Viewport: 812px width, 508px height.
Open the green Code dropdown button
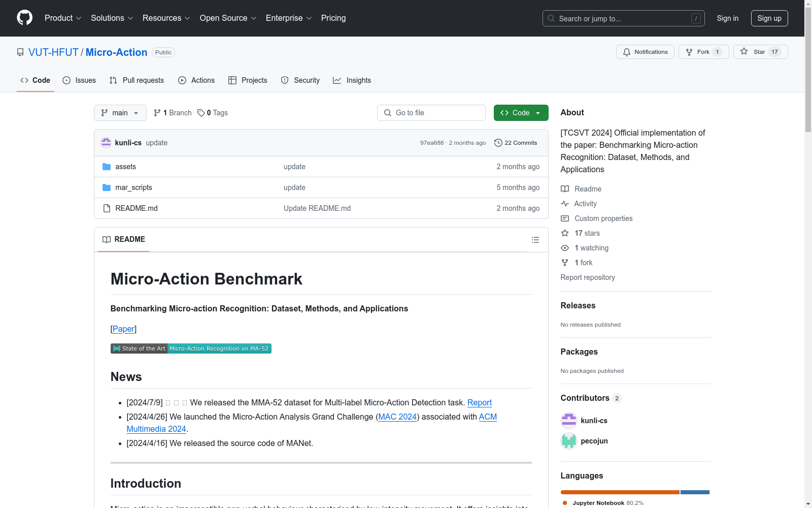pos(521,113)
